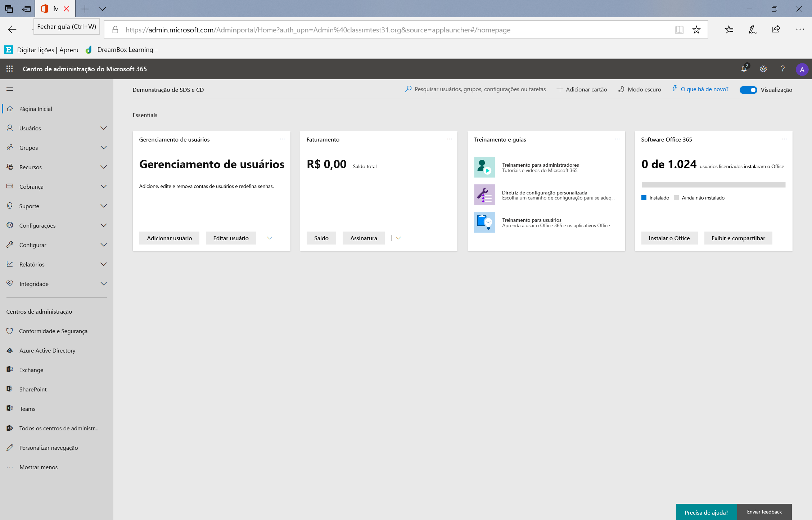Expand the Usuários menu chevron
812x520 pixels.
pyautogui.click(x=104, y=128)
